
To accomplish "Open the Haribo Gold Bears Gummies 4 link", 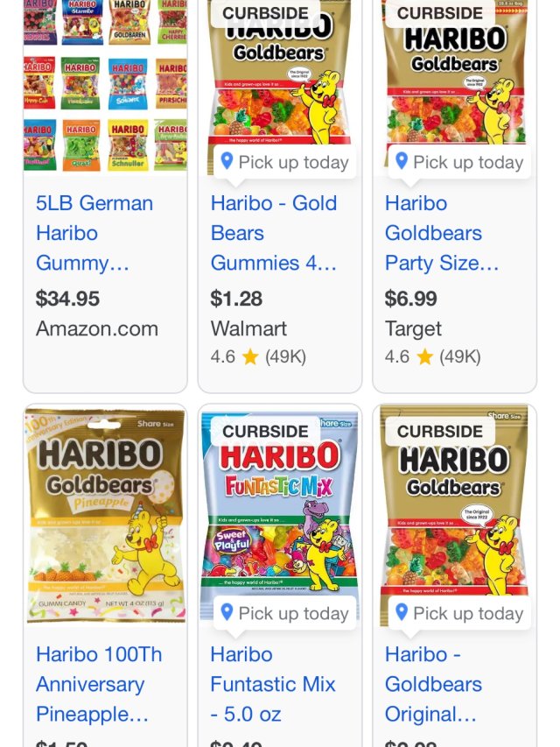I will click(x=273, y=233).
